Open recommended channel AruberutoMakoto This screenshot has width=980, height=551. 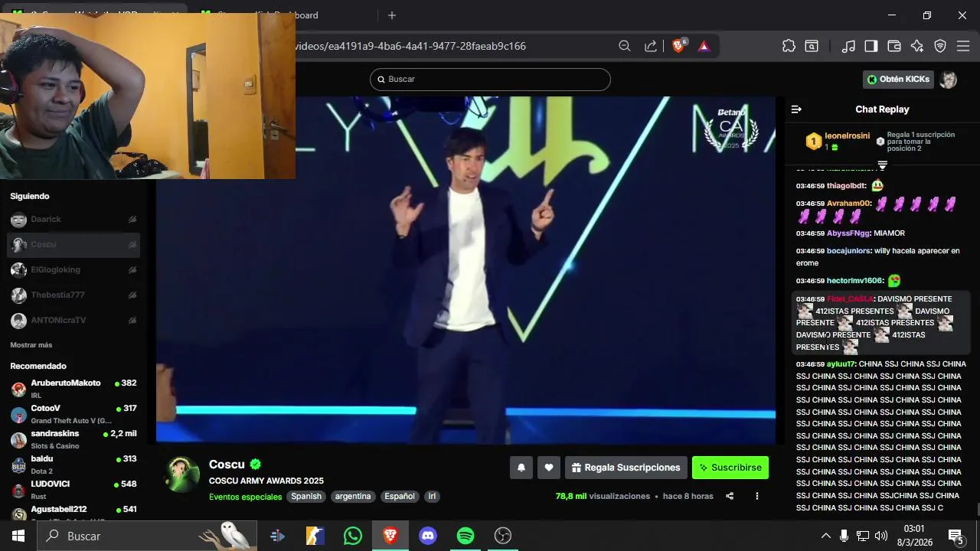(x=73, y=389)
